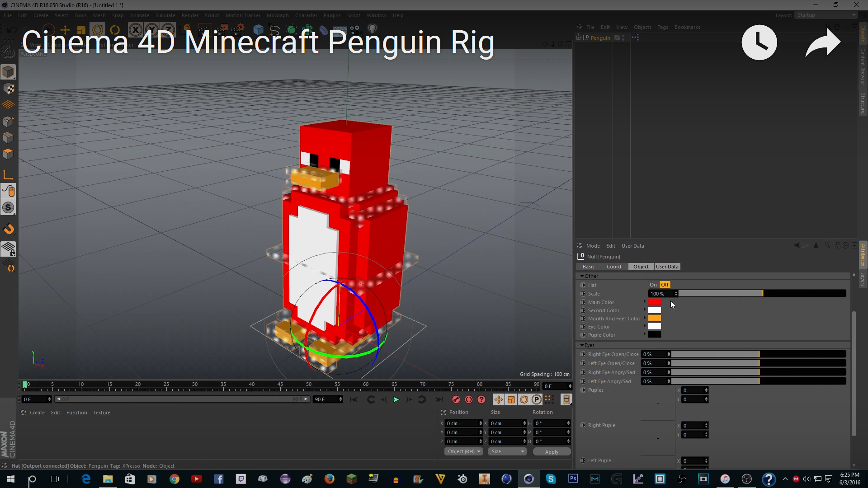Viewport: 868px width, 488px height.
Task: Go to previous key
Action: [x=370, y=399]
